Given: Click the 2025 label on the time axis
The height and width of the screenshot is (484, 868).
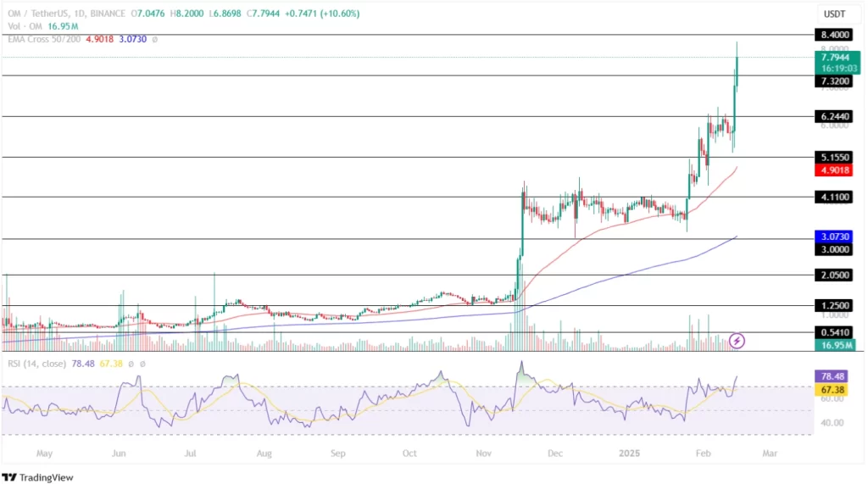Looking at the screenshot, I should [630, 453].
